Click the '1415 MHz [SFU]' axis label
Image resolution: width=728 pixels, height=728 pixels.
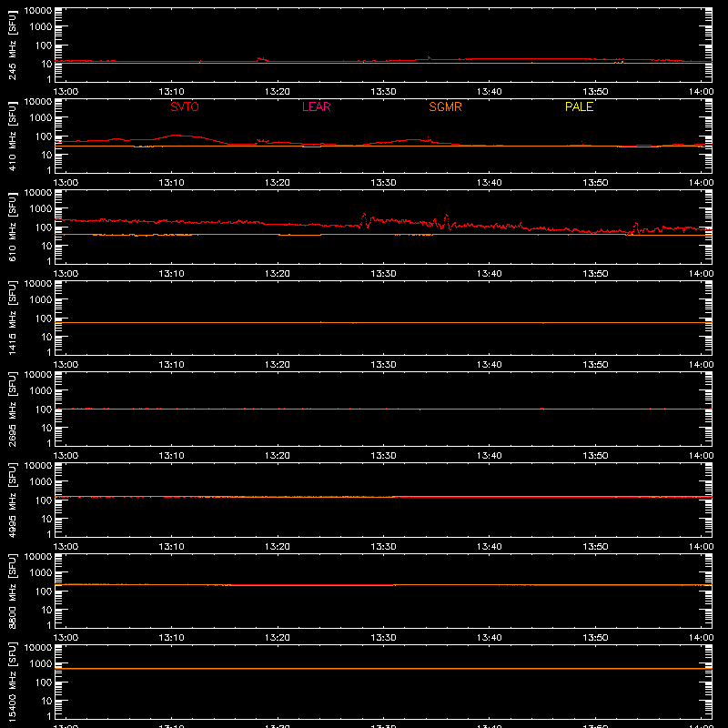pyautogui.click(x=13, y=318)
